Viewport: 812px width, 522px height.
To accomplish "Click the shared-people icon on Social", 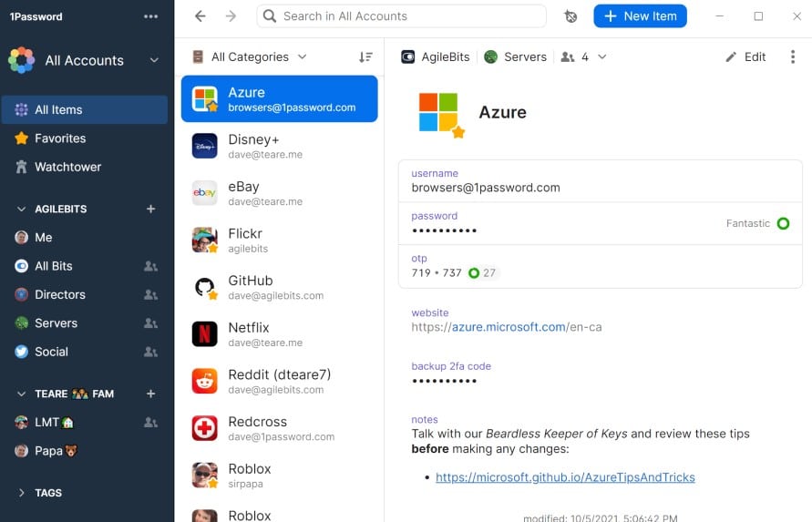I will point(150,352).
